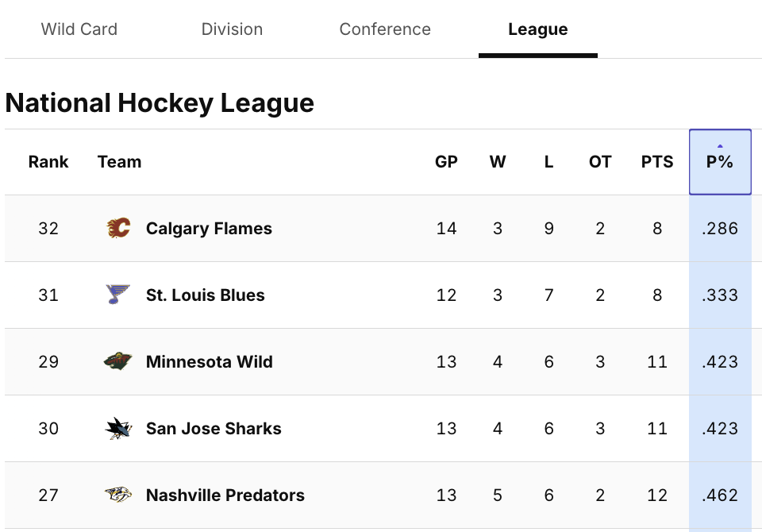The image size is (762, 532).
Task: Open the St. Louis Blues team page
Action: (206, 295)
